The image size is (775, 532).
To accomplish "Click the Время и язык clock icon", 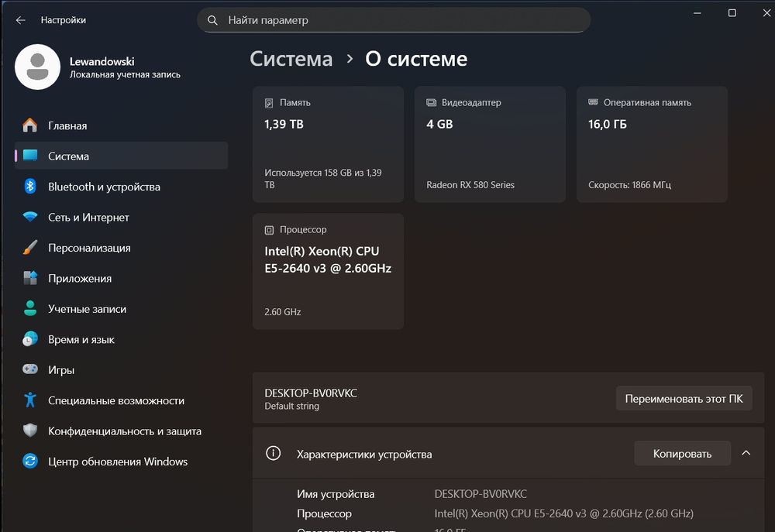I will pyautogui.click(x=30, y=339).
